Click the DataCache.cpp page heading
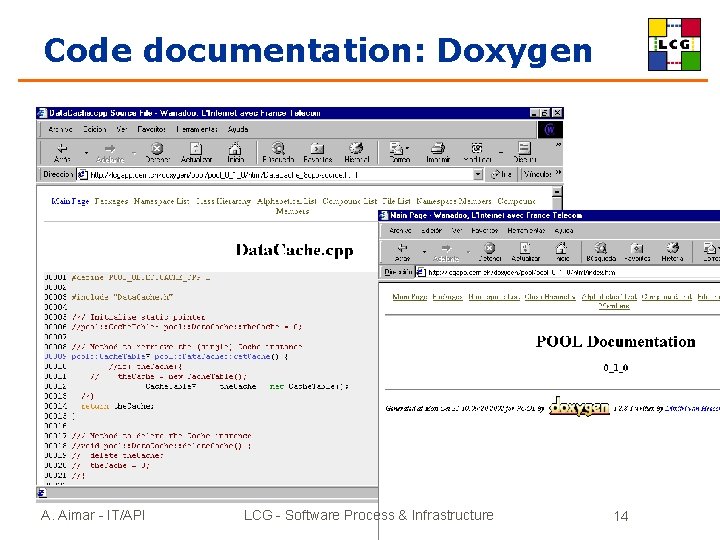 [x=294, y=250]
